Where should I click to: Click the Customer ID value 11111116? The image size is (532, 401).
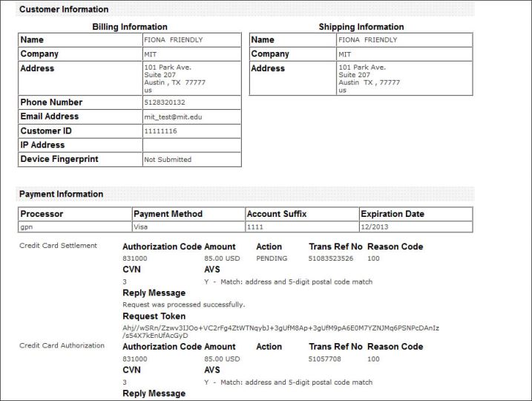coord(160,131)
